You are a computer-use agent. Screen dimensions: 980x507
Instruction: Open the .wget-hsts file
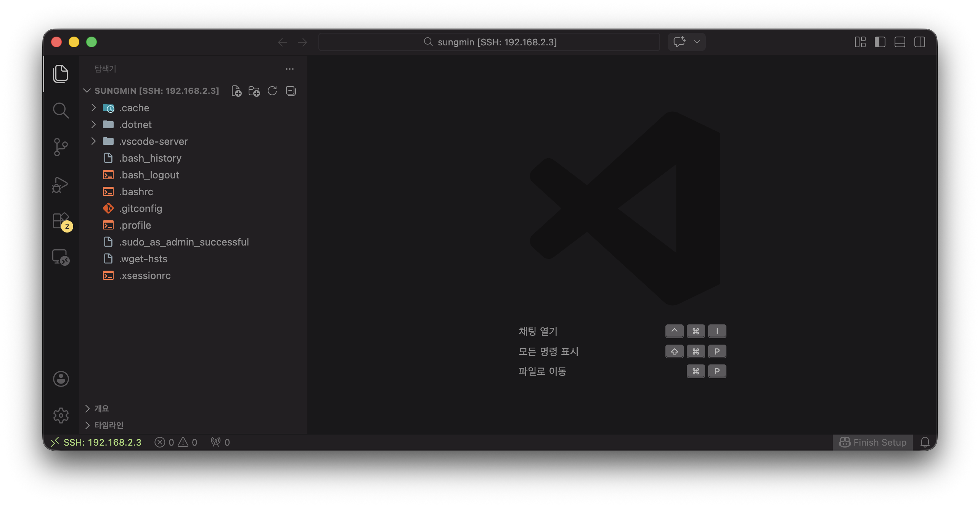point(193,259)
